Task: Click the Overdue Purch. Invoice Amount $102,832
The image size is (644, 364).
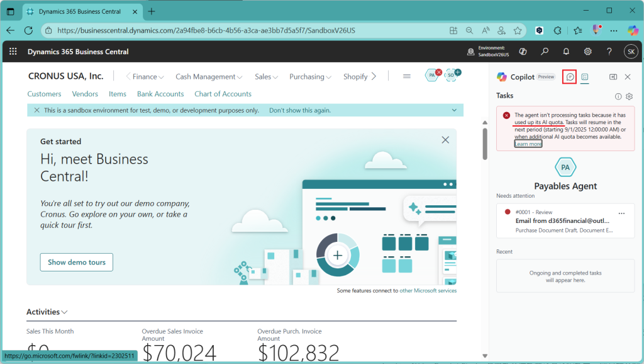Action: (x=299, y=353)
